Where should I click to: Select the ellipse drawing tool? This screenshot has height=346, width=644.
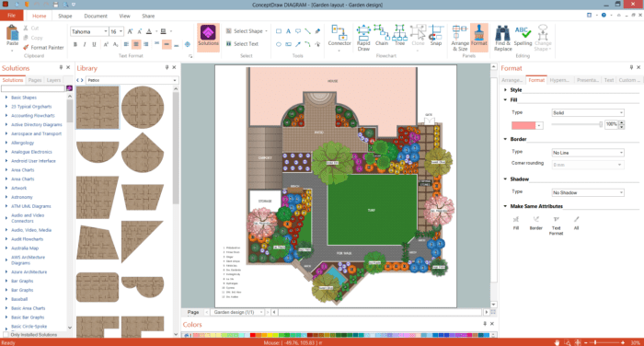[x=279, y=44]
